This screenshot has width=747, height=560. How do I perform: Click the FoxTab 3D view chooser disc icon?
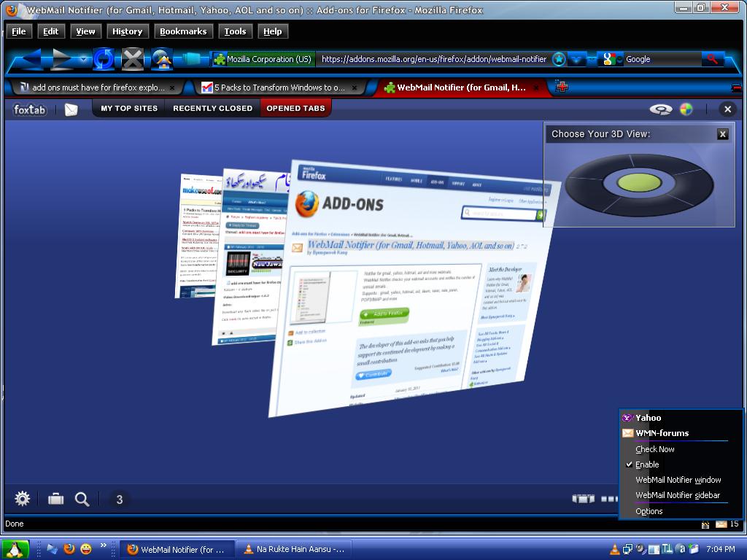click(x=661, y=109)
